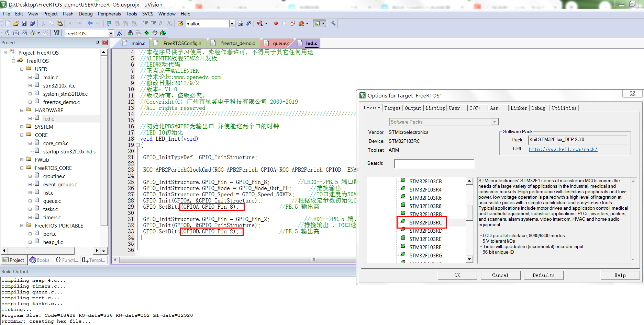Click Cancel in Options dialog
Viewport: 644px width, 325px height.
500,275
